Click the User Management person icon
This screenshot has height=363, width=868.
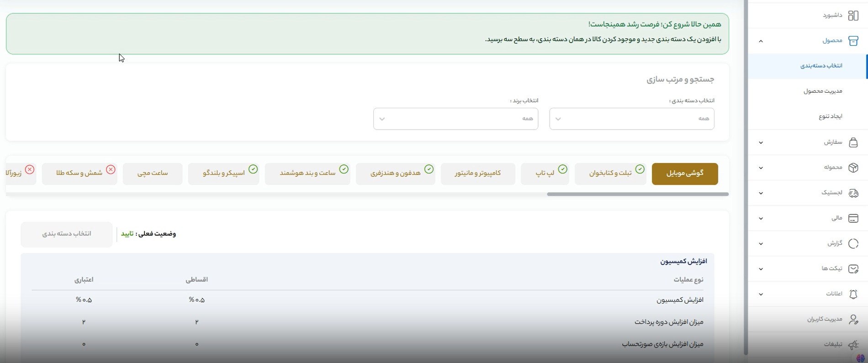[x=853, y=319]
